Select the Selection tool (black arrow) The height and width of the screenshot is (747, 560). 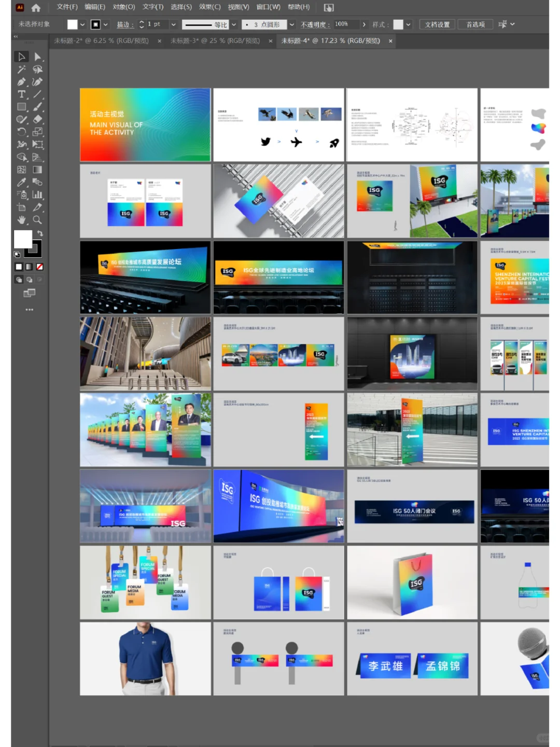[x=22, y=57]
